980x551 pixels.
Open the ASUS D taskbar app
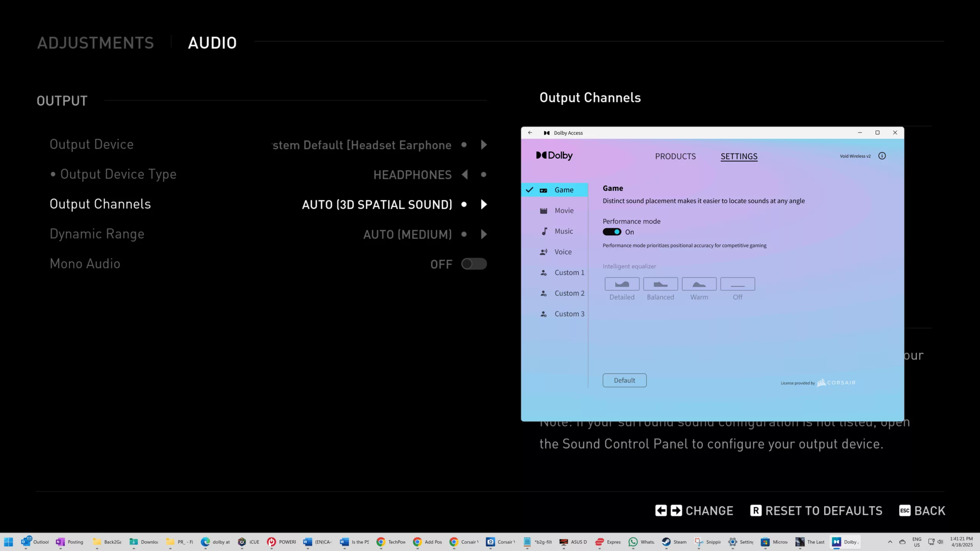coord(573,542)
